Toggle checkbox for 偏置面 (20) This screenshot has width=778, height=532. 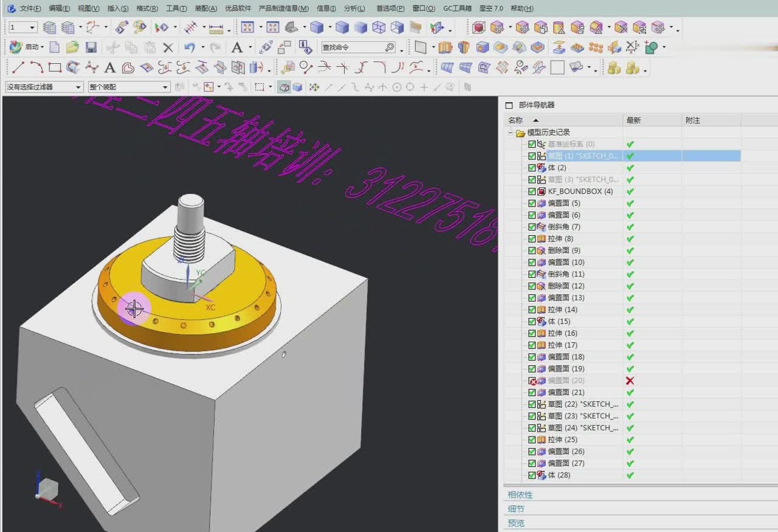[532, 381]
